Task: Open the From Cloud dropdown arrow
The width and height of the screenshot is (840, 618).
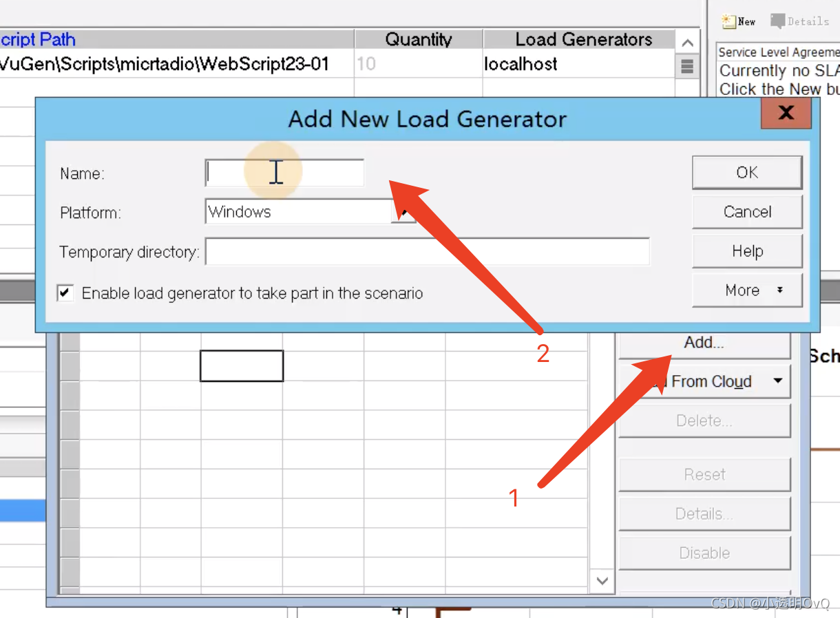Action: [777, 381]
